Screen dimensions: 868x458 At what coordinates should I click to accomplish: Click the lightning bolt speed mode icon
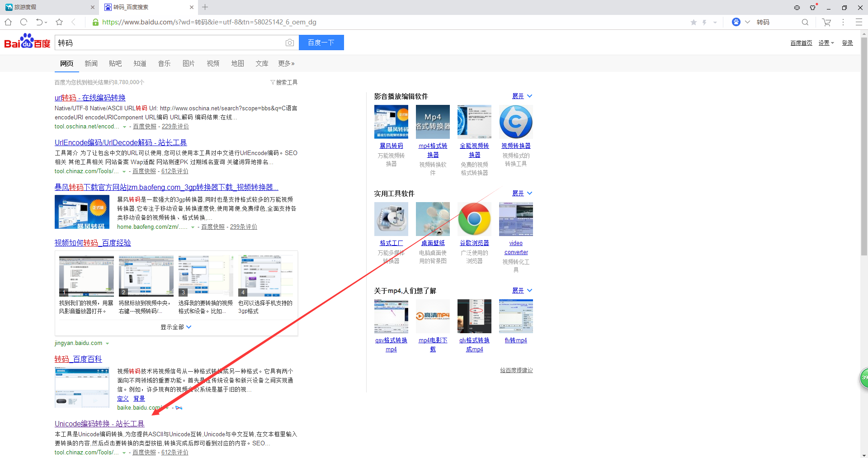[x=704, y=22]
